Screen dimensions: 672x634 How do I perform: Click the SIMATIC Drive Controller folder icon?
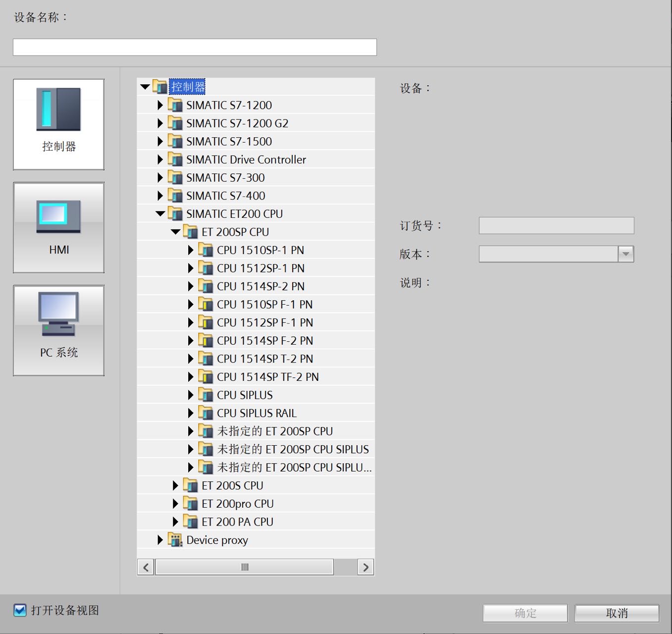click(175, 159)
